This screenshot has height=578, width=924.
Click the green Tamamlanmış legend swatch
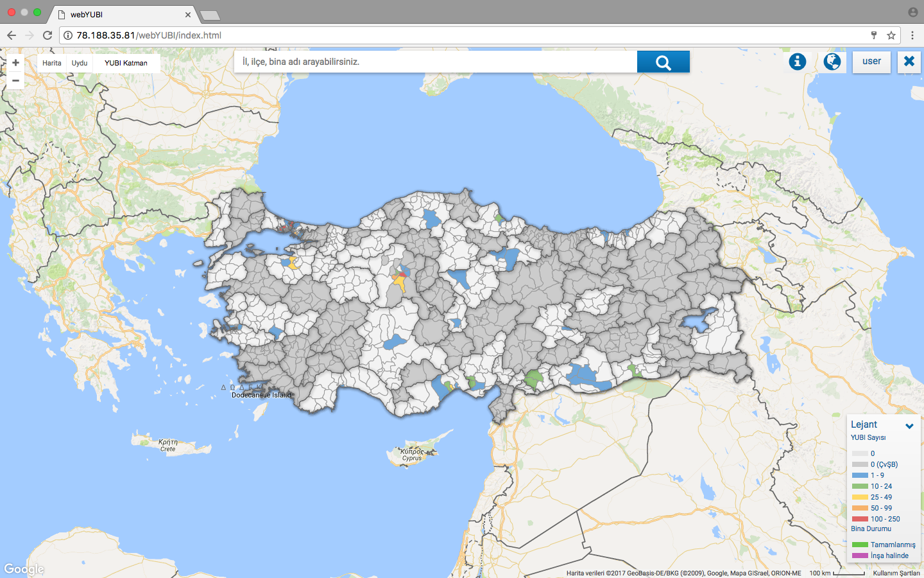coord(860,545)
